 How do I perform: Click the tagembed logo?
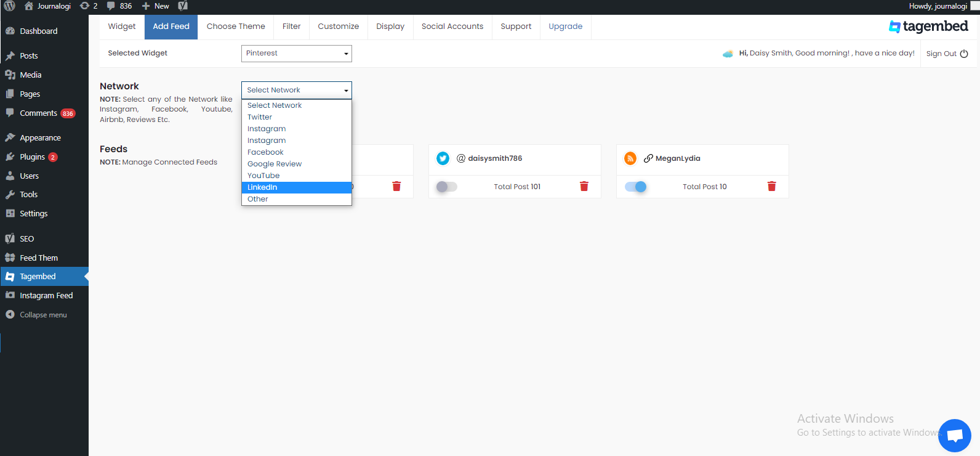click(x=928, y=26)
